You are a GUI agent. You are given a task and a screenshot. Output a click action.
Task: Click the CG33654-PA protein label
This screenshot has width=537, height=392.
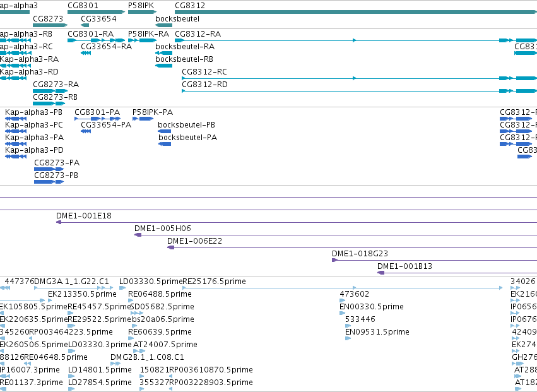click(x=106, y=125)
